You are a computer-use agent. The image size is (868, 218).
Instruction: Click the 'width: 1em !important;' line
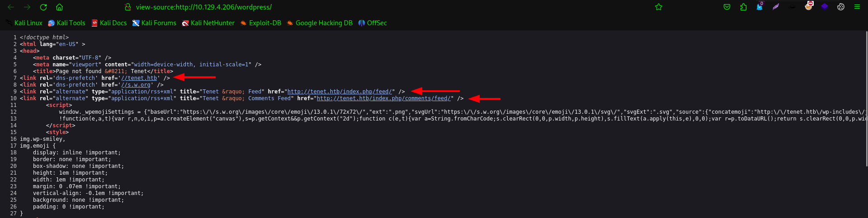click(69, 180)
